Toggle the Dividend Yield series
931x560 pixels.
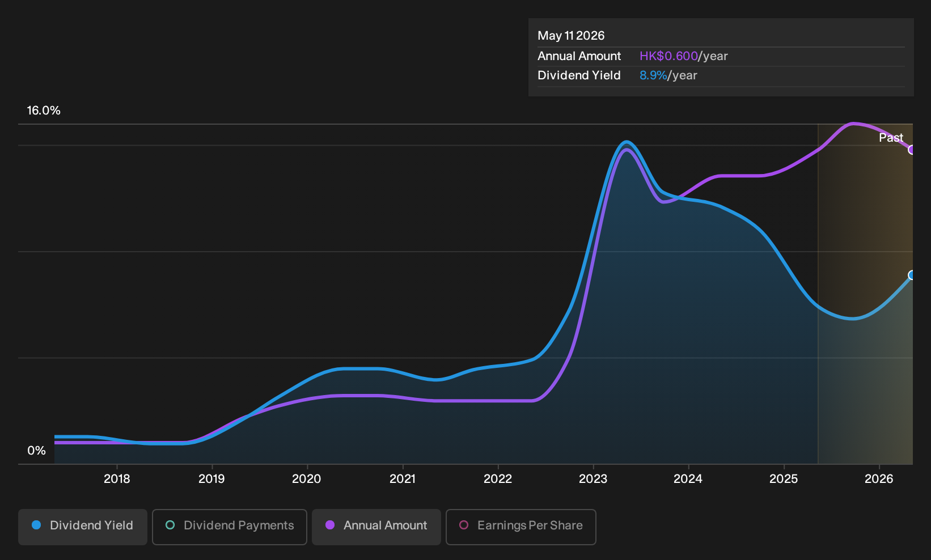[x=83, y=527]
